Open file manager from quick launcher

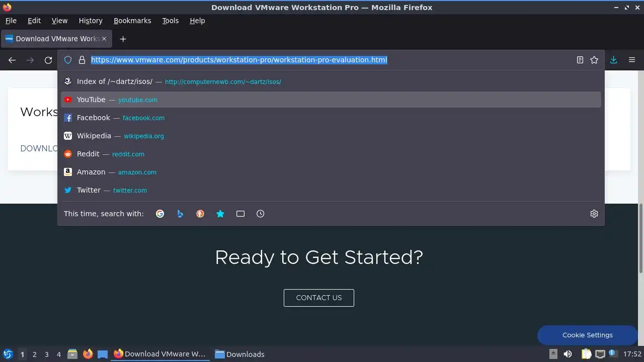[72, 354]
